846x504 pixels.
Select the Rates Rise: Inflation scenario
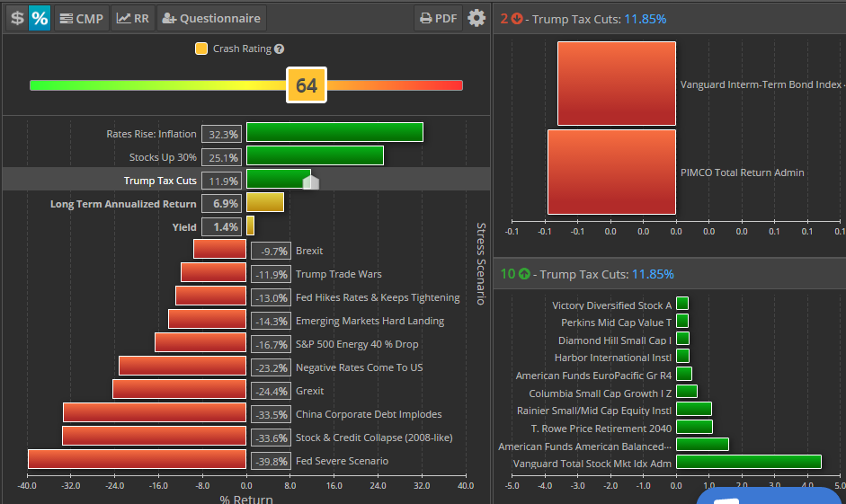coord(334,133)
